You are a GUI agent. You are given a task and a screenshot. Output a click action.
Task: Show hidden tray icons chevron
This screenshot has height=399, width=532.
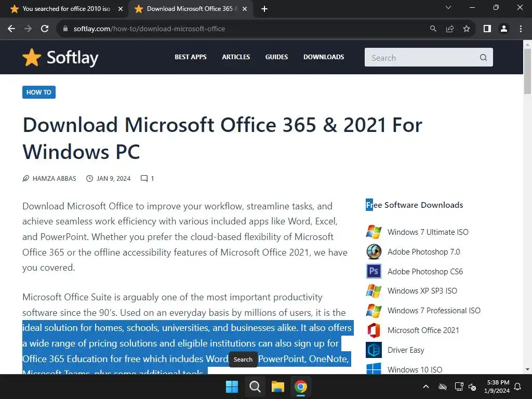pyautogui.click(x=426, y=387)
